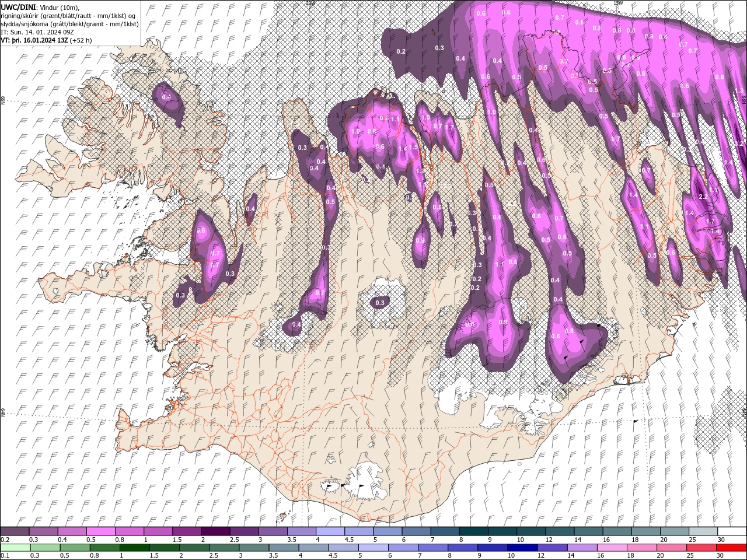Viewport: 747px width, 560px height.
Task: Select upper legend swatch between 12 and 14
Action: point(559,531)
